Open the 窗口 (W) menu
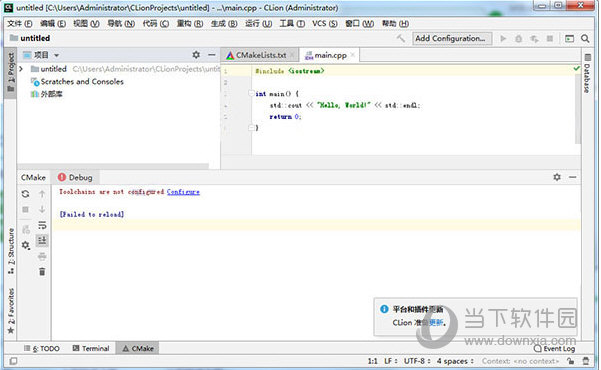Screen dimensions: 601x370 pos(359,23)
